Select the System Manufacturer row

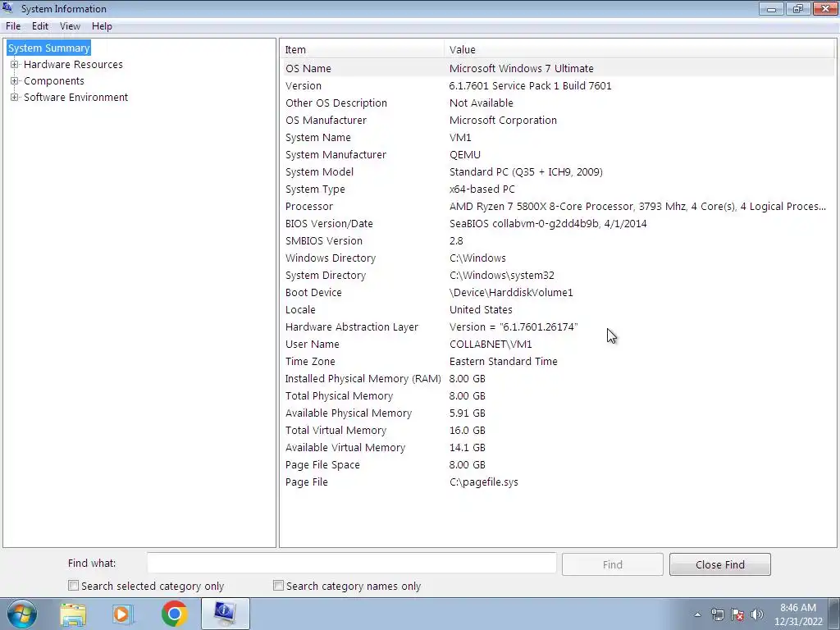(558, 155)
